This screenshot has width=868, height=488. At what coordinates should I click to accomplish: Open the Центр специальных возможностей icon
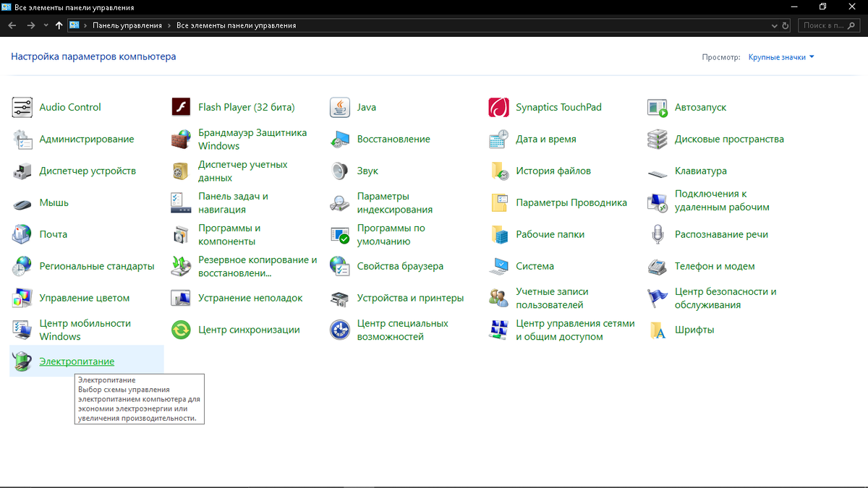point(340,330)
